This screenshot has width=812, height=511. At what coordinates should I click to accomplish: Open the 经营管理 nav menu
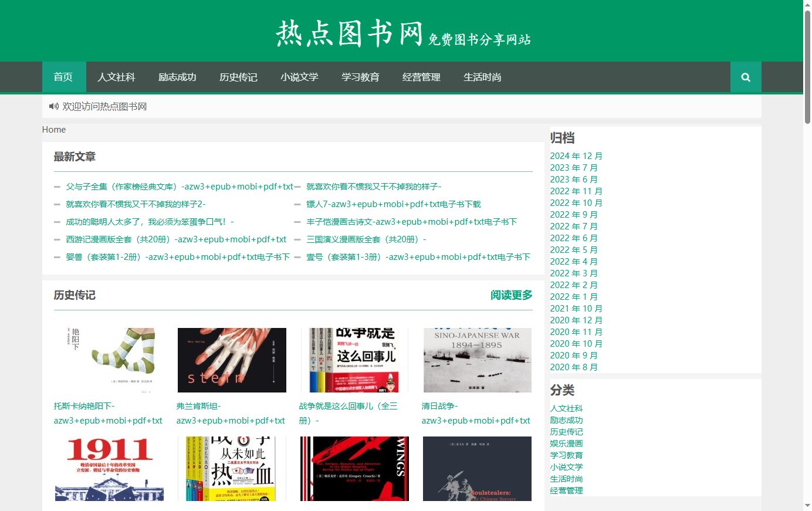click(x=421, y=77)
